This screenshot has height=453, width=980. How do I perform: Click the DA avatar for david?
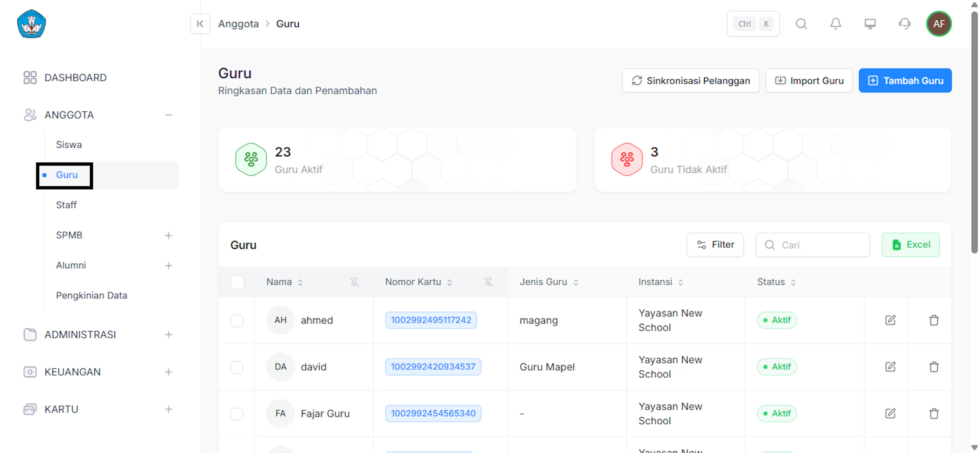click(x=280, y=367)
